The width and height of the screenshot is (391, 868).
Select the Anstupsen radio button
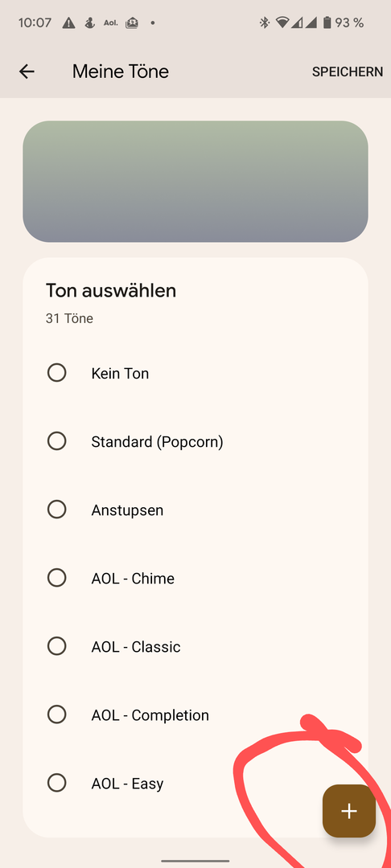pyautogui.click(x=56, y=510)
